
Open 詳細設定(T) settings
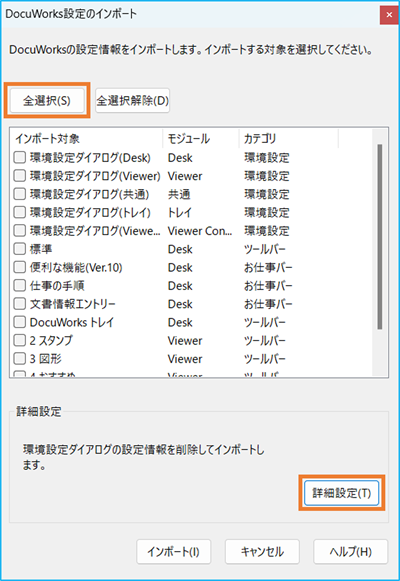tap(341, 493)
